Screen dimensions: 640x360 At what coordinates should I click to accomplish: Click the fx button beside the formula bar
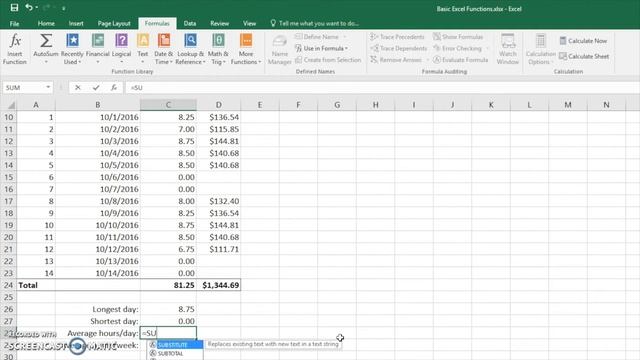(x=114, y=87)
